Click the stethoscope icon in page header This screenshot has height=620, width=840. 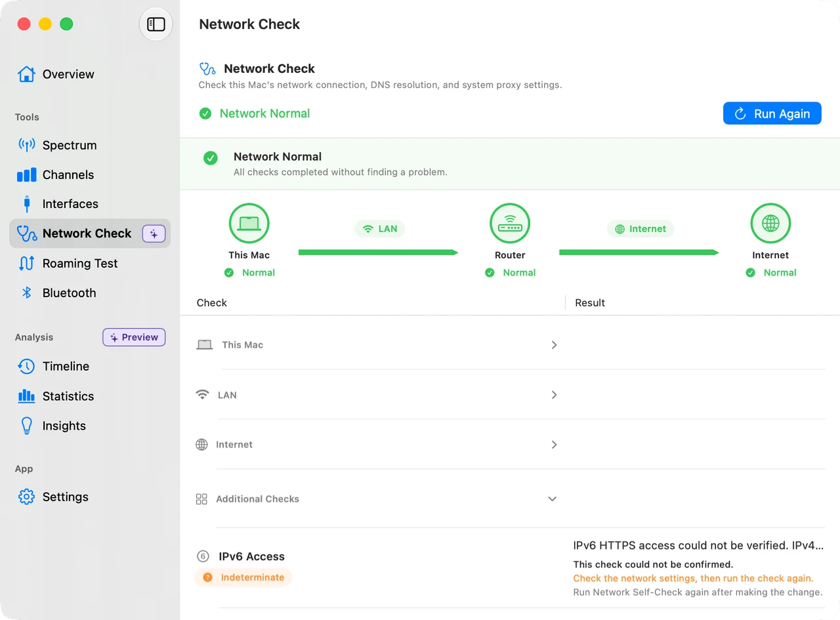207,68
